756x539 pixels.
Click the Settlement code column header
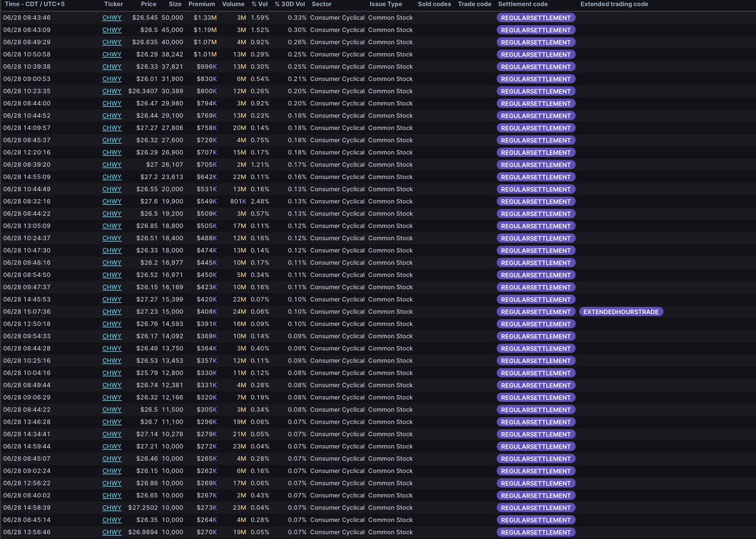click(x=523, y=4)
